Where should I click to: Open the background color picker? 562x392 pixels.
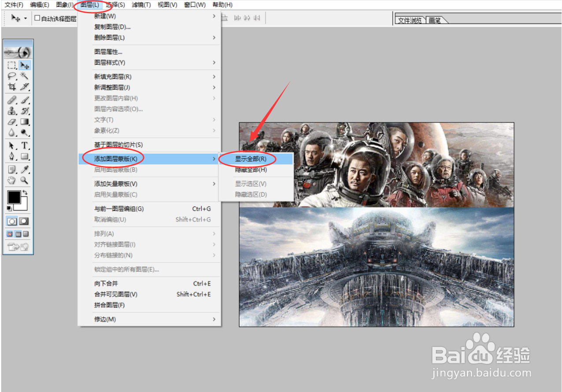coord(24,206)
